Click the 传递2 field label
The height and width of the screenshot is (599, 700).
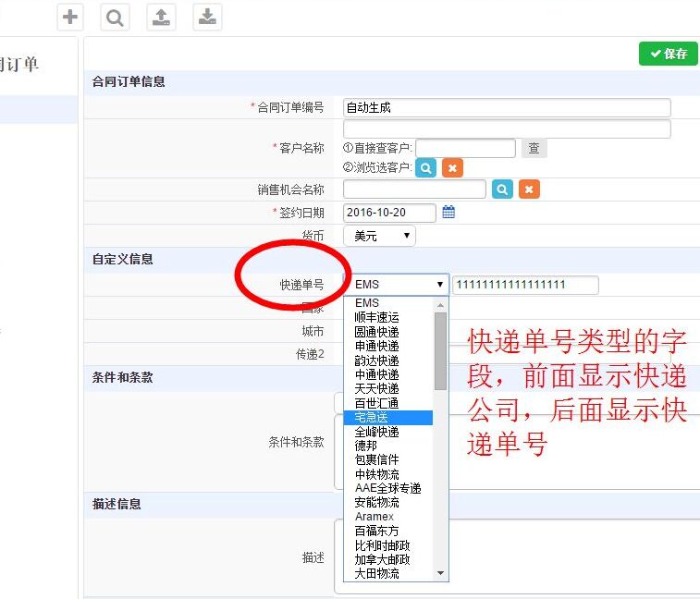tap(310, 354)
